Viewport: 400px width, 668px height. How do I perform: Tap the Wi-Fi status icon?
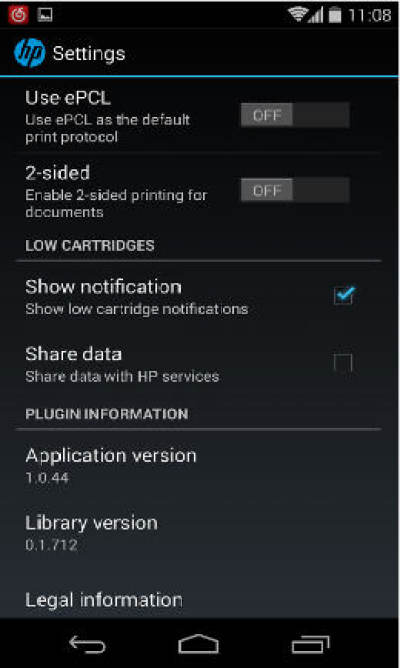click(x=298, y=14)
